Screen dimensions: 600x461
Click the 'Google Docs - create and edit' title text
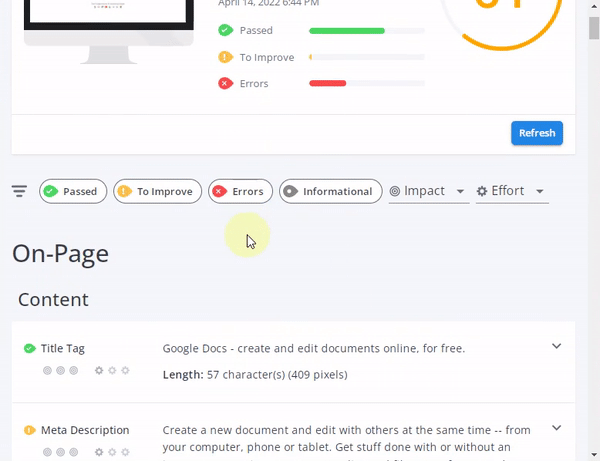(x=314, y=349)
